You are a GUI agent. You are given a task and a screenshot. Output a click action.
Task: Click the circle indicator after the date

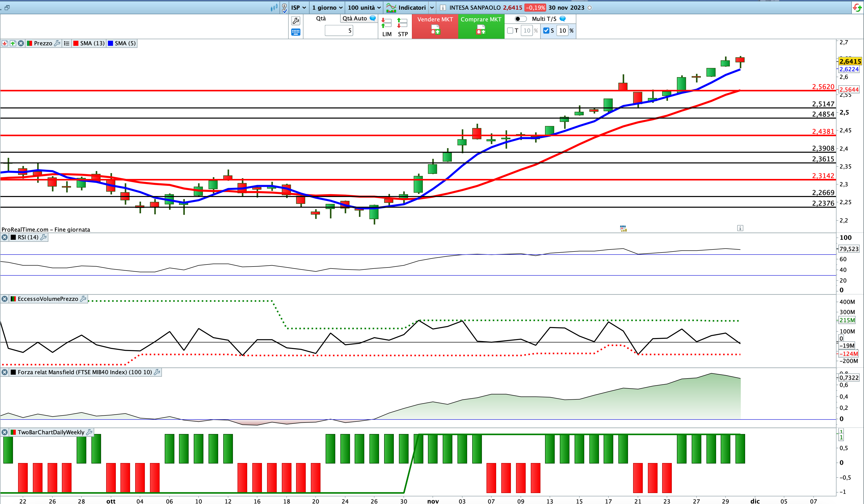pyautogui.click(x=590, y=8)
